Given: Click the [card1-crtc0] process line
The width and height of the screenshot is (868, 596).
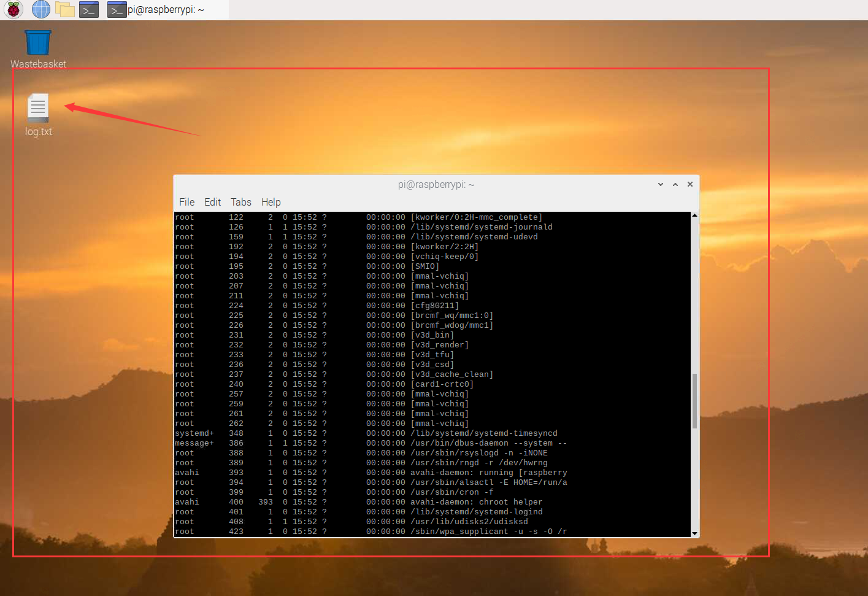Looking at the screenshot, I should click(325, 384).
